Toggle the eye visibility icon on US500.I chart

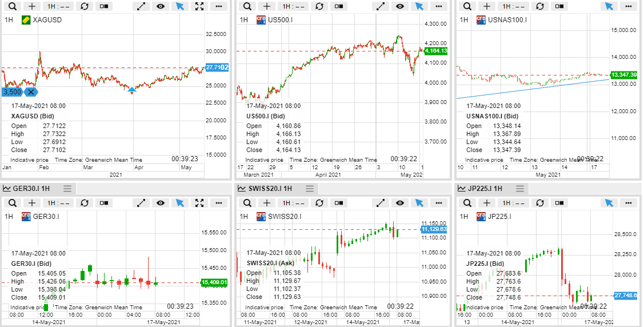(400, 6)
